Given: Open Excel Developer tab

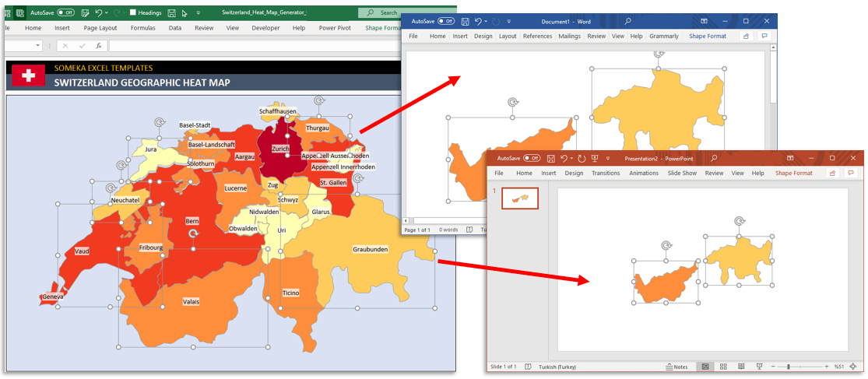Looking at the screenshot, I should [x=265, y=28].
